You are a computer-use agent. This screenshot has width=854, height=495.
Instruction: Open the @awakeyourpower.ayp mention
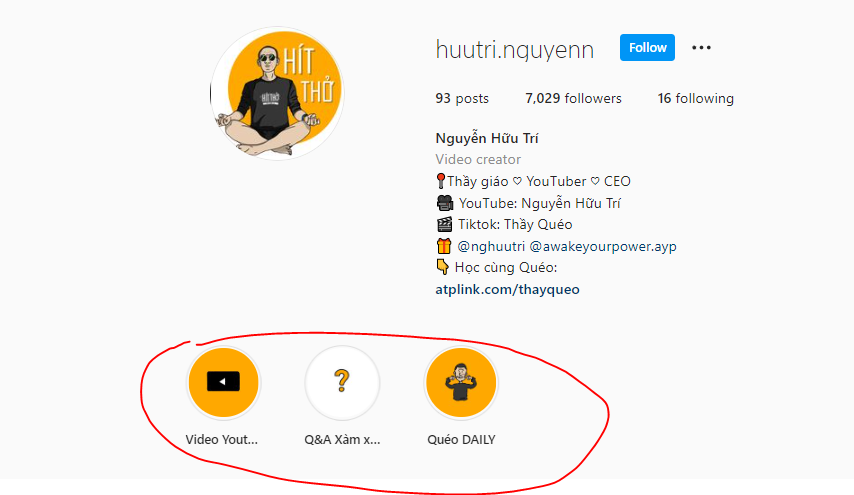pyautogui.click(x=603, y=246)
